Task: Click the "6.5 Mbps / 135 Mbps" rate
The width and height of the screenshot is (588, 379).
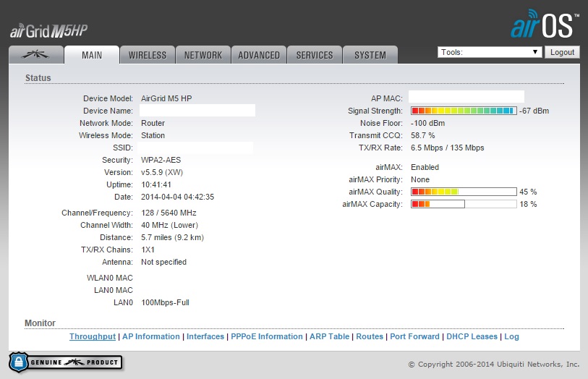Action: click(x=447, y=148)
